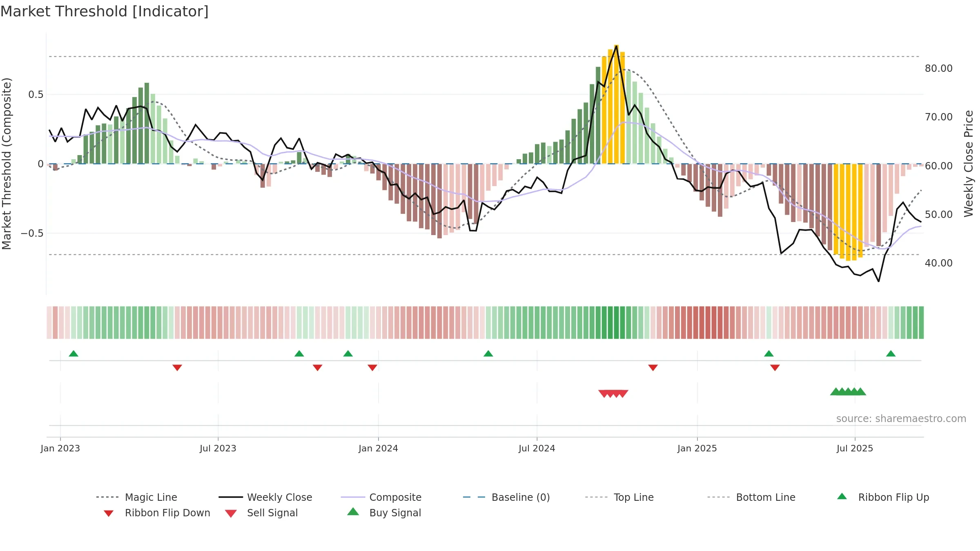Click the Market Threshold (Composite) axis title
The width and height of the screenshot is (980, 551).
tap(7, 163)
